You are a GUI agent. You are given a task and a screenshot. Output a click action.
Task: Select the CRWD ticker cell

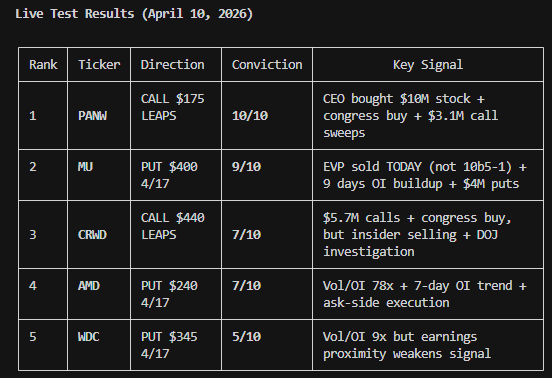[99, 235]
